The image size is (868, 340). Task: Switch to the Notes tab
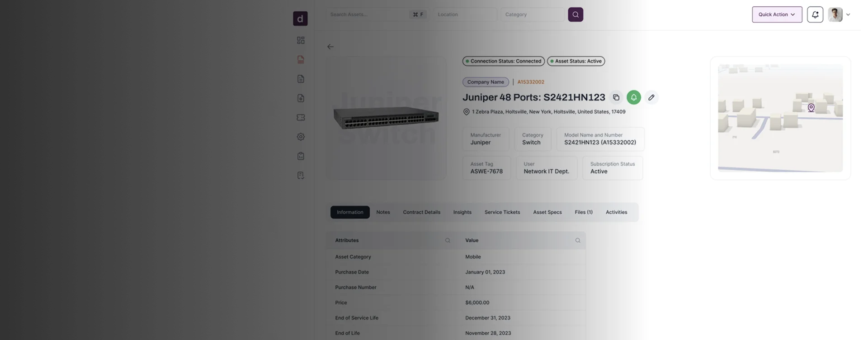[x=383, y=212]
